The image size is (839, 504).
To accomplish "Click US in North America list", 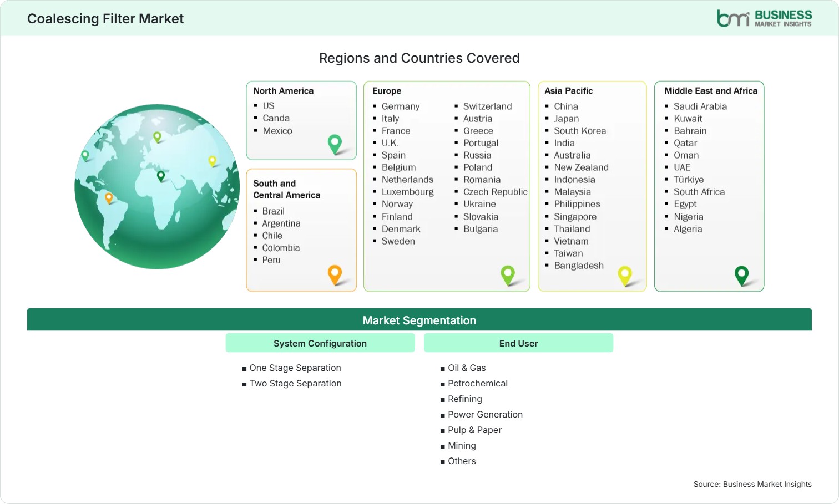I will click(x=269, y=106).
